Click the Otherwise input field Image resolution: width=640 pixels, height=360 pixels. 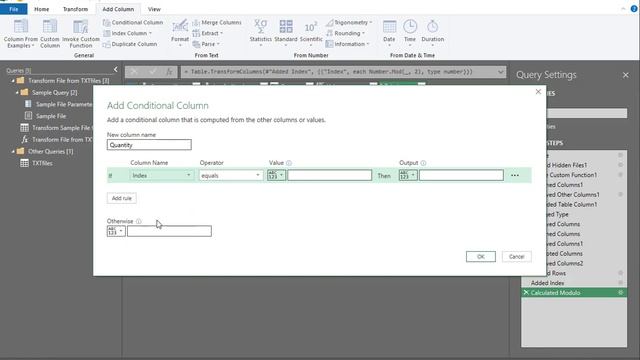(169, 231)
